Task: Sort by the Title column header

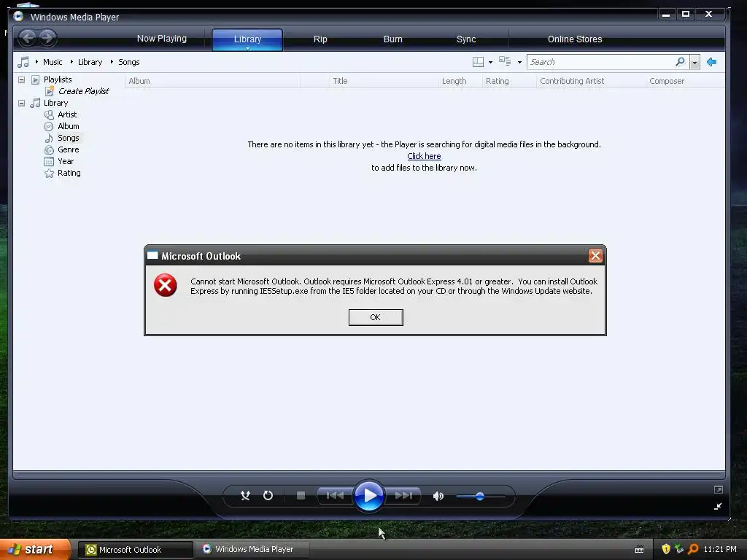Action: 384,81
